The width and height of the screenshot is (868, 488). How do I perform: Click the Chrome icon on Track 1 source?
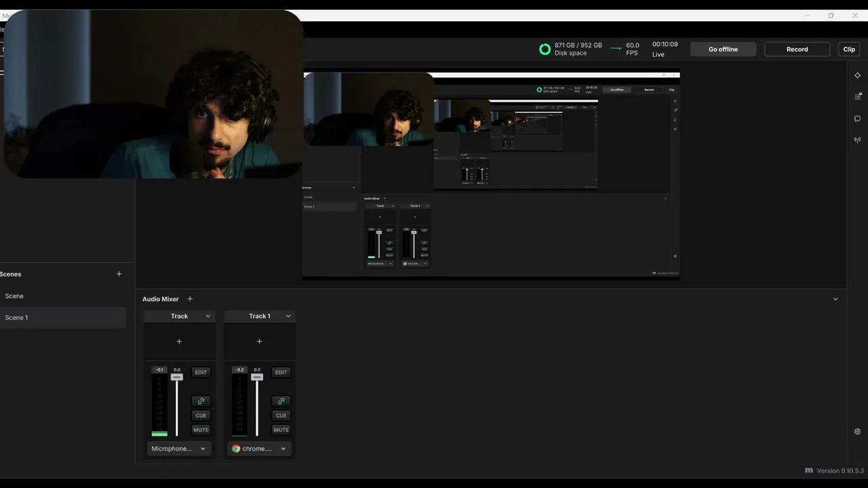(x=236, y=449)
